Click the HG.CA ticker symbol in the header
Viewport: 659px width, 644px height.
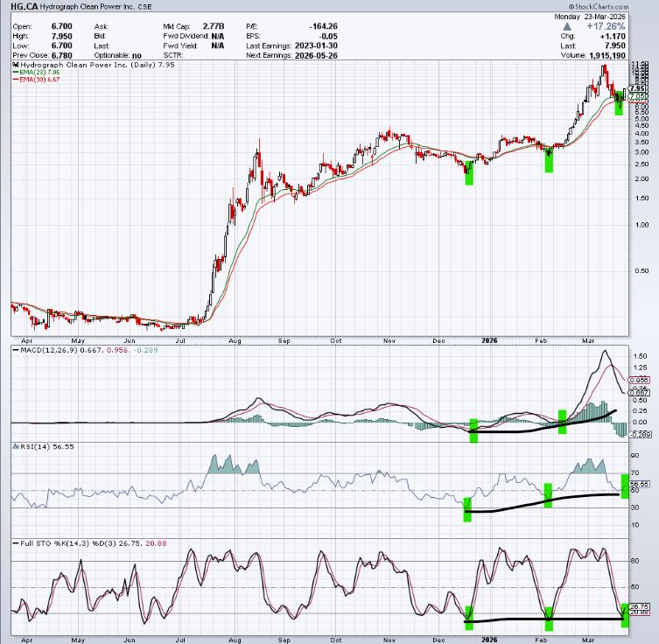coord(24,6)
